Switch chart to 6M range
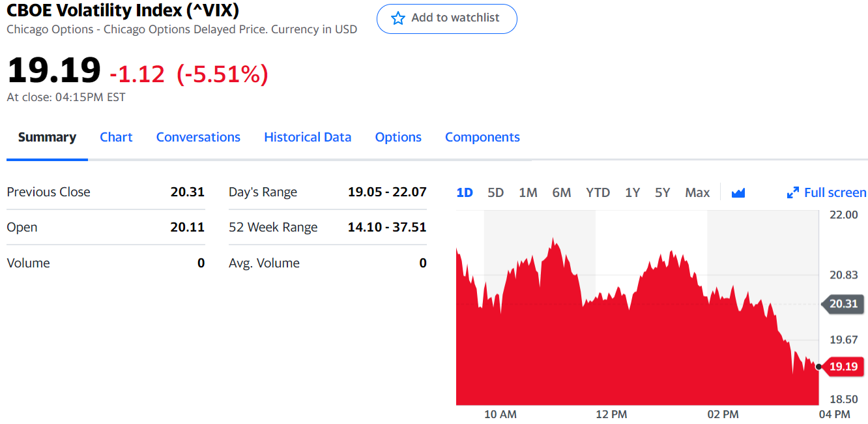 pyautogui.click(x=562, y=192)
